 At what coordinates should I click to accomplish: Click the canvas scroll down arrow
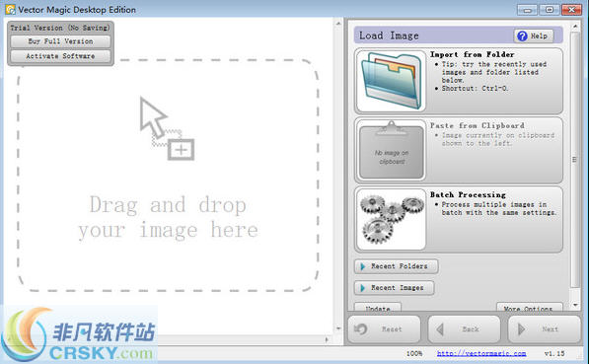[338, 328]
